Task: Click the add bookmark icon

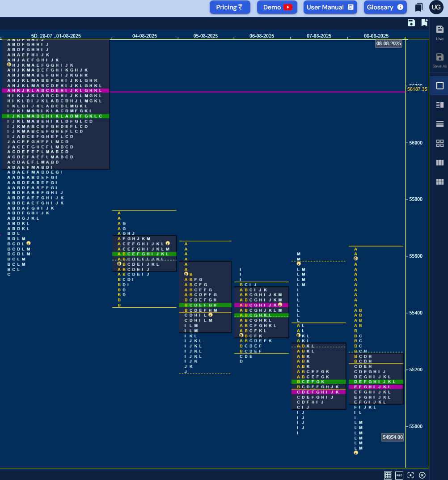Action: click(424, 22)
